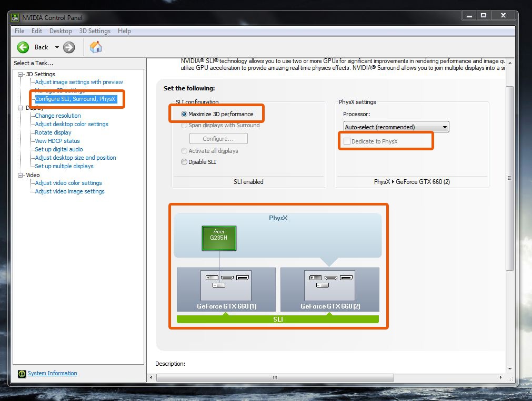Viewport: 532px width, 401px height.
Task: Open the Help menu
Action: [x=124, y=31]
